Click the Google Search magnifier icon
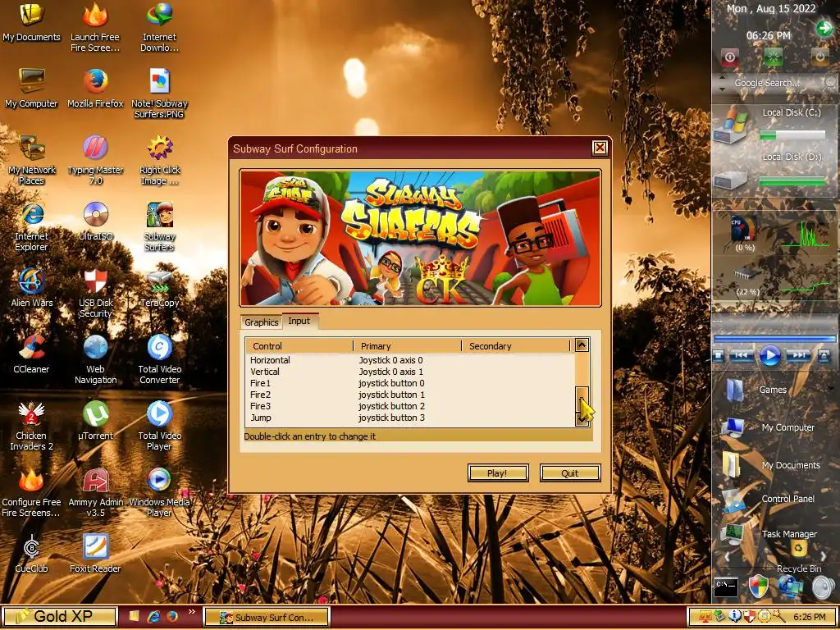This screenshot has height=630, width=840. tap(830, 83)
